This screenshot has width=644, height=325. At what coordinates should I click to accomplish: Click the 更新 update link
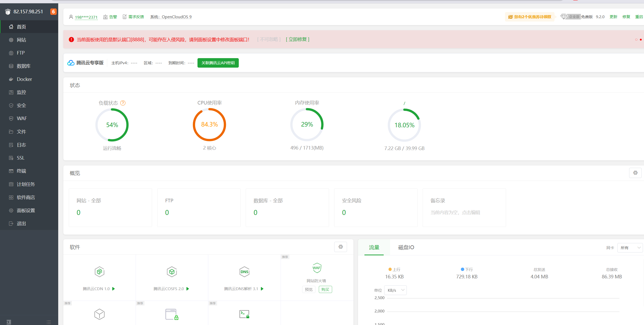click(613, 17)
